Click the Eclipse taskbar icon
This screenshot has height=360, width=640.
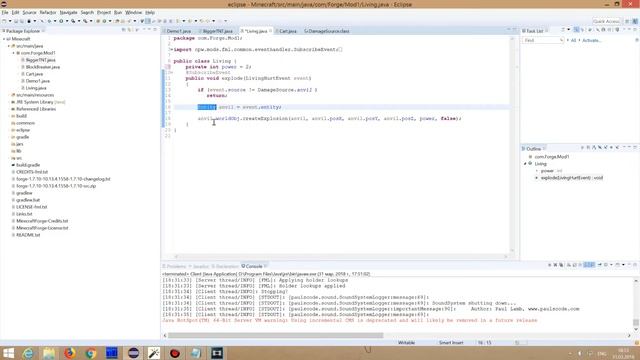(x=133, y=353)
